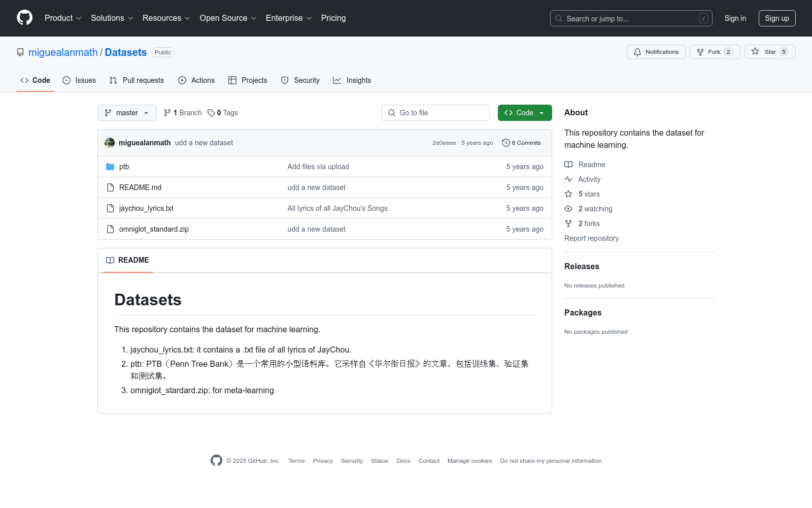Click the Notifications button

pos(656,52)
